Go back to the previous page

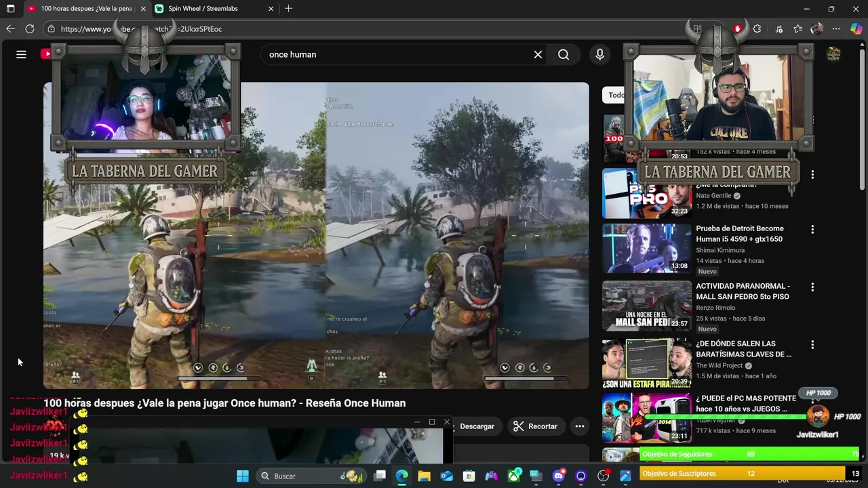point(10,28)
